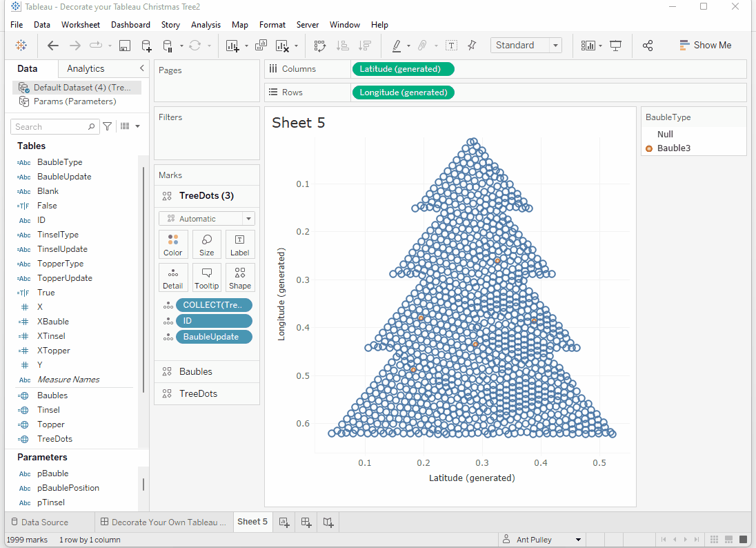Click the Add new data source icon
756x548 pixels.
point(146,46)
